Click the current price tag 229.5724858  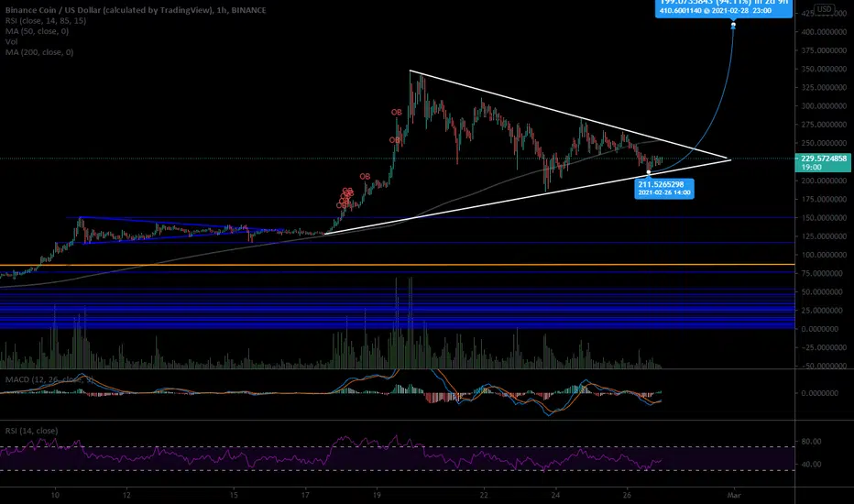point(824,162)
